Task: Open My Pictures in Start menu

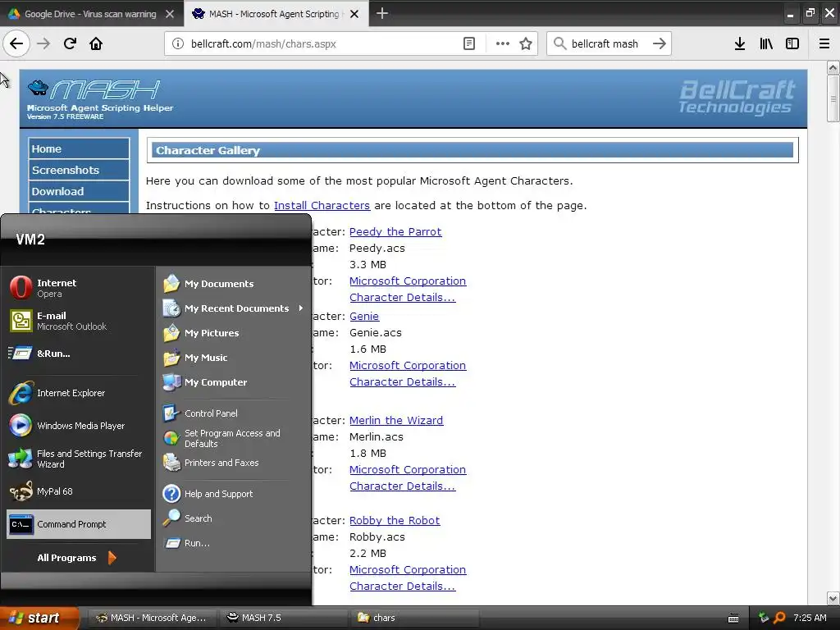Action: (x=232, y=333)
